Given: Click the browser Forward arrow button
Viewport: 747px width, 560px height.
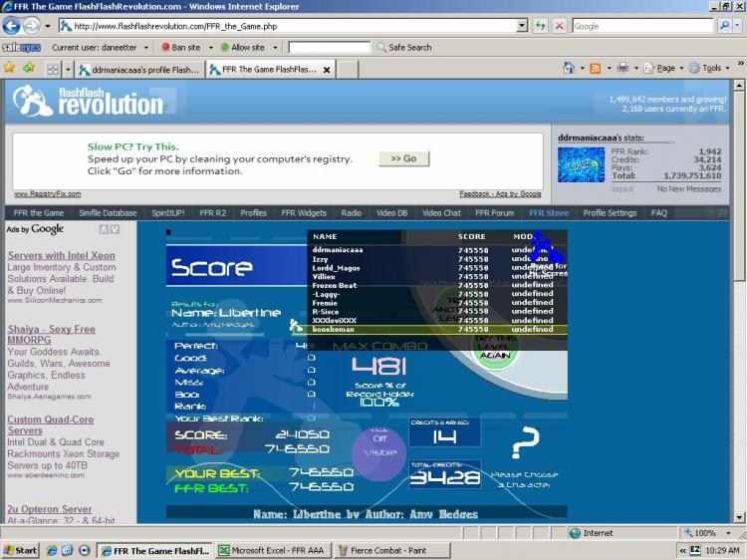Looking at the screenshot, I should pyautogui.click(x=32, y=26).
